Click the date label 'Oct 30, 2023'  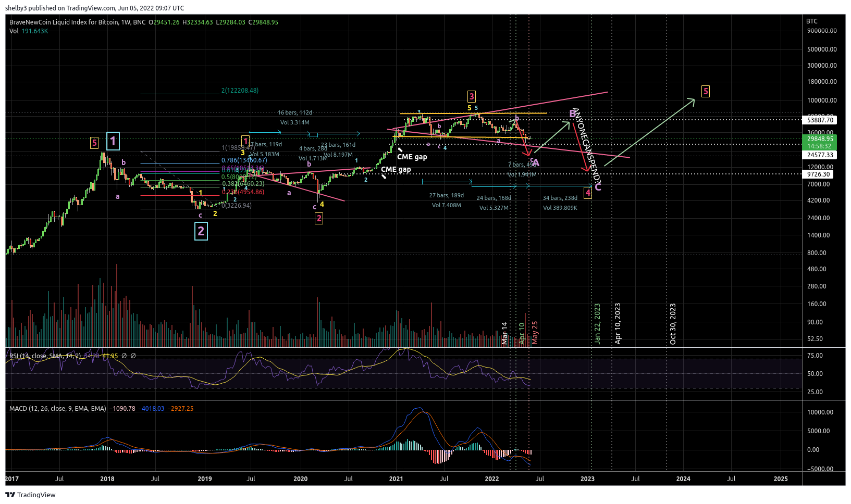coord(673,324)
